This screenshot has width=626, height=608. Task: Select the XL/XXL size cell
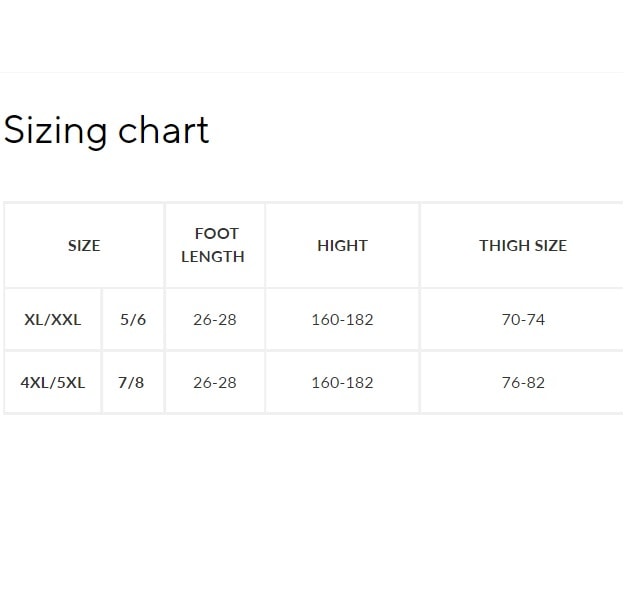[x=53, y=320]
